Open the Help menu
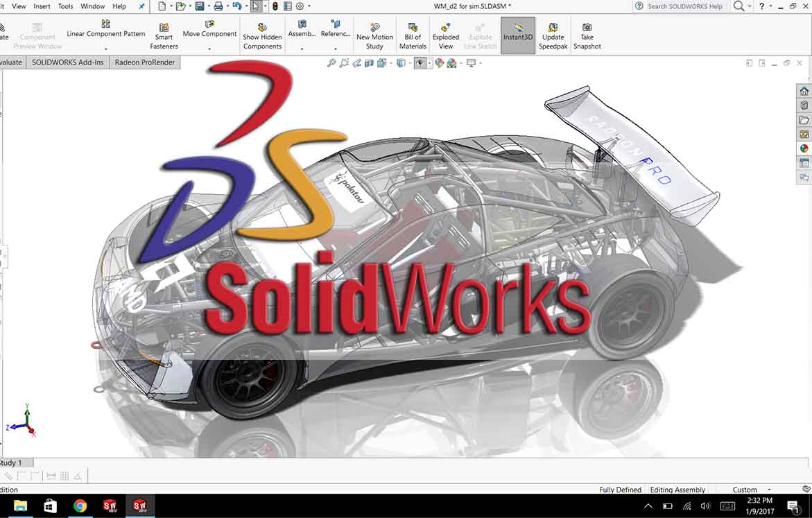This screenshot has height=518, width=812. tap(120, 6)
